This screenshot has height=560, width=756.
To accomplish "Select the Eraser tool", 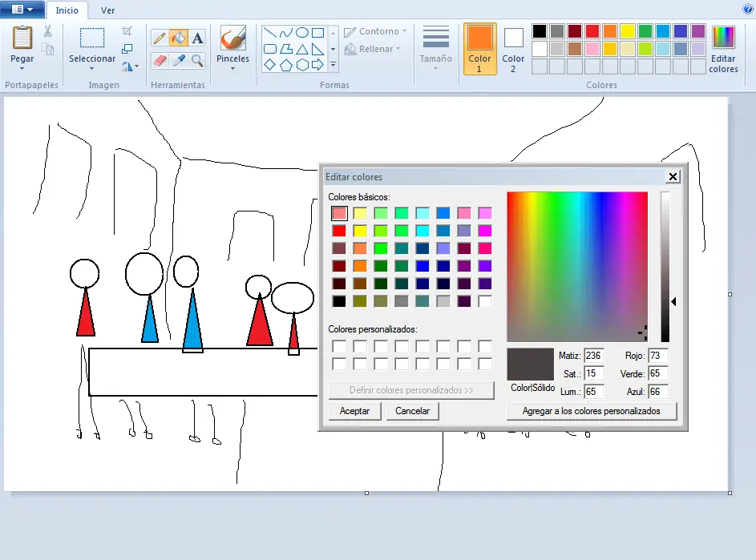I will tap(159, 60).
